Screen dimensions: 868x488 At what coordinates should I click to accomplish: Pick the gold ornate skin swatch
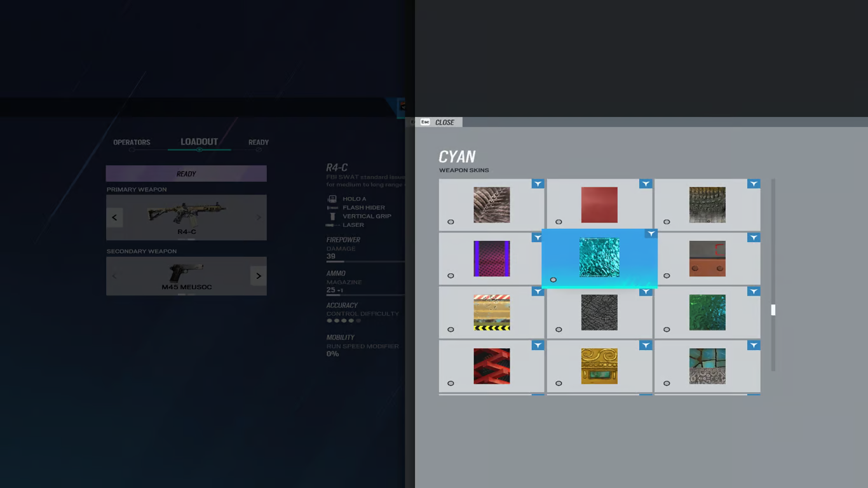pos(599,366)
